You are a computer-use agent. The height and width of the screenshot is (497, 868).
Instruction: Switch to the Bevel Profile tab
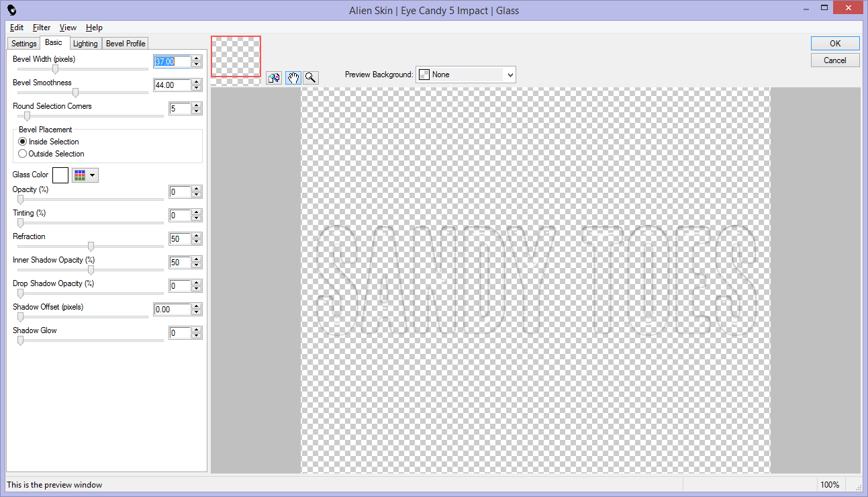[126, 44]
